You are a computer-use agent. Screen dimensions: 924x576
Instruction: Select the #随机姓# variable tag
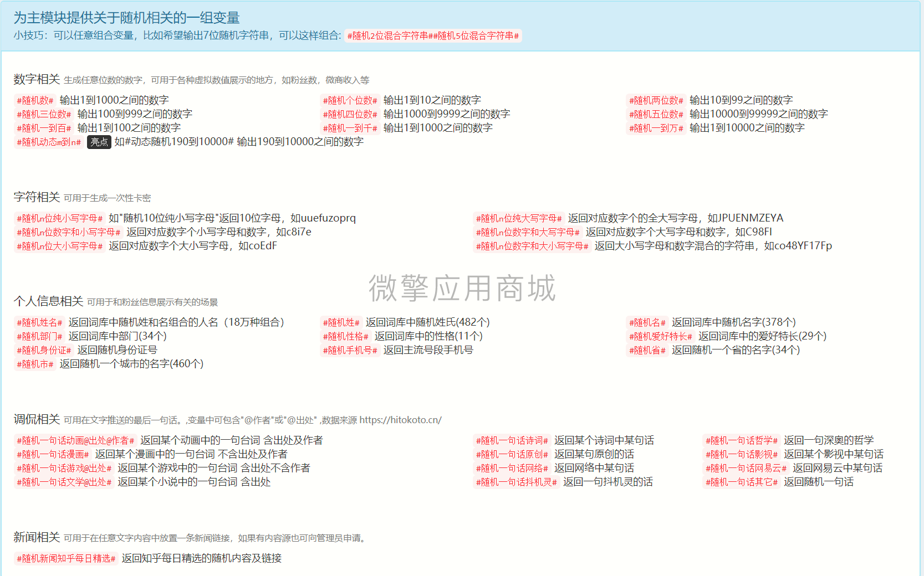coord(341,322)
